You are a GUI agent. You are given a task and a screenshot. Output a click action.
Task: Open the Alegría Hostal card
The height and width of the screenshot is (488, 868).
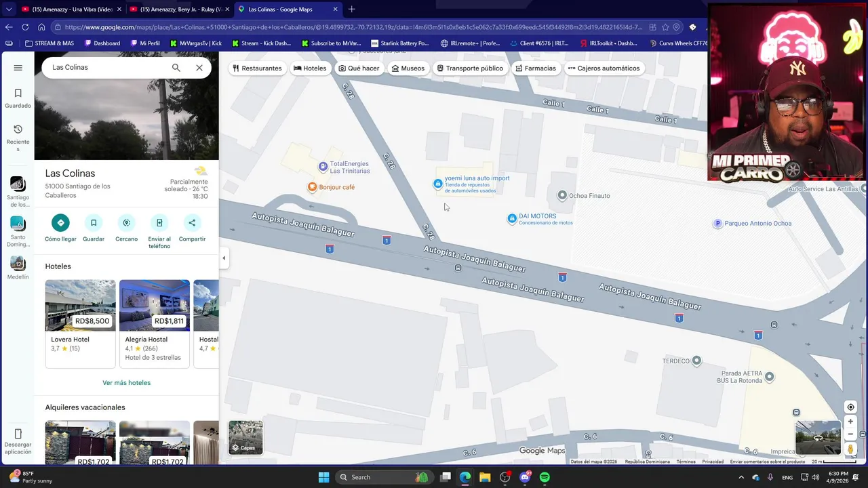[155, 323]
